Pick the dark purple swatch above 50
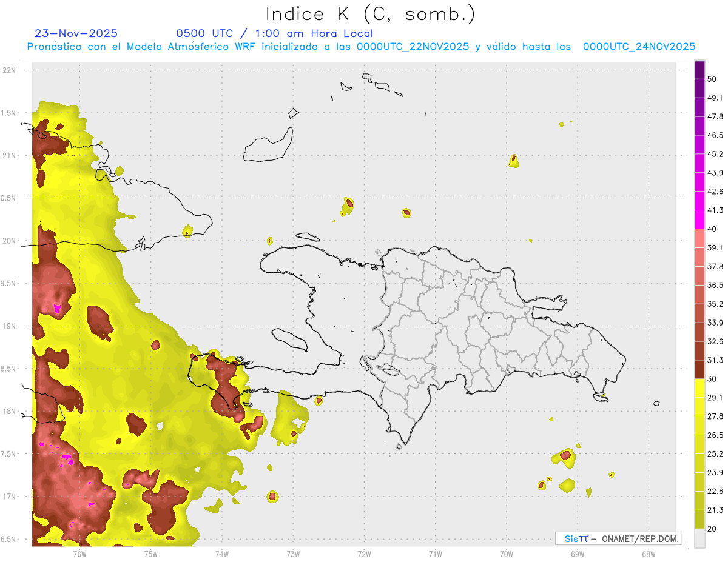The image size is (728, 562). point(699,70)
